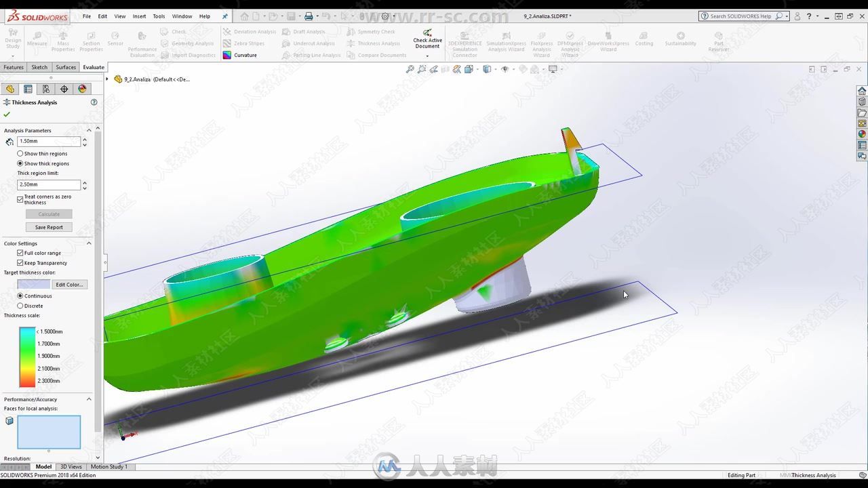
Task: Open the Insert menu
Action: pyautogui.click(x=139, y=16)
